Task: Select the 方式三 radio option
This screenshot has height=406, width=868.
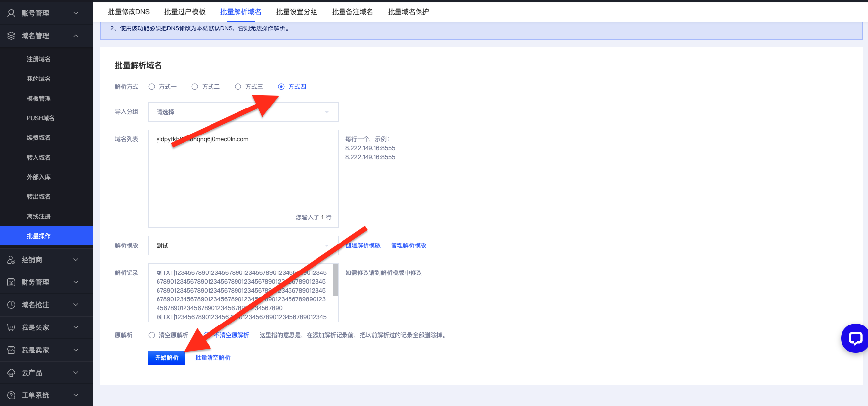Action: [238, 87]
